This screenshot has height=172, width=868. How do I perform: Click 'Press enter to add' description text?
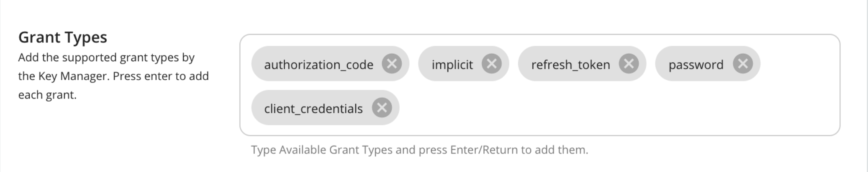(161, 76)
